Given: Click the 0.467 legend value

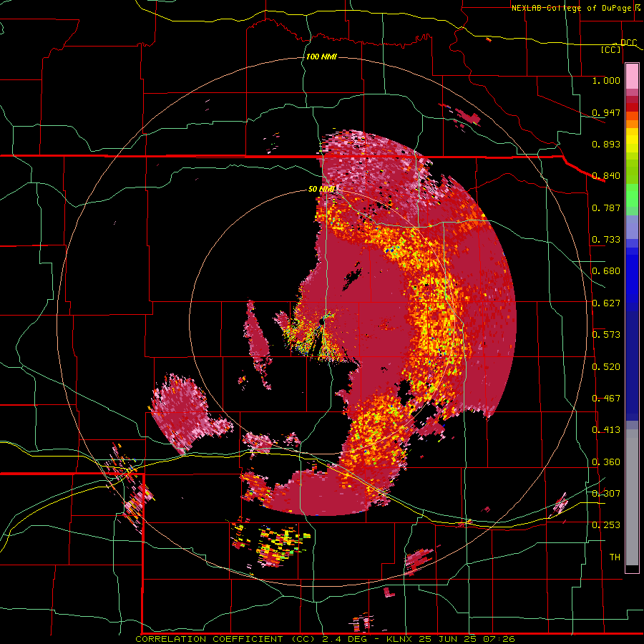Looking at the screenshot, I should point(606,399).
